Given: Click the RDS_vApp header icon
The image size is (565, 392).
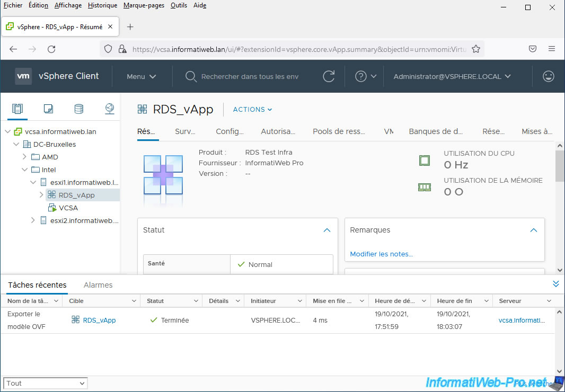Looking at the screenshot, I should (143, 109).
